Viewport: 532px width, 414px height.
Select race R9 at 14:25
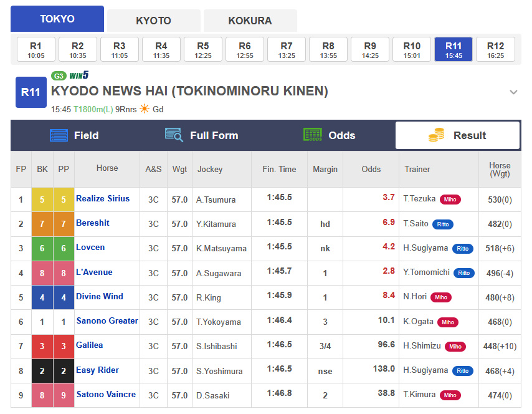pos(370,50)
